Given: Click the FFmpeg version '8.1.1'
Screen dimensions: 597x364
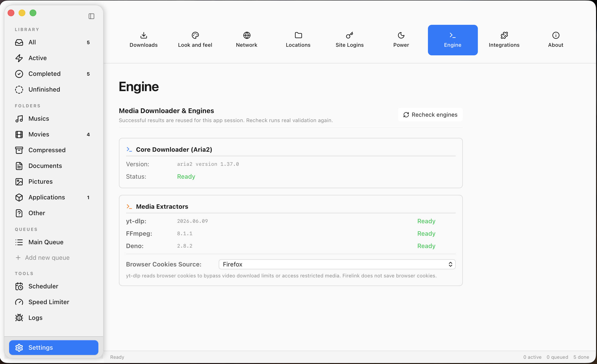Looking at the screenshot, I should click(x=185, y=233).
